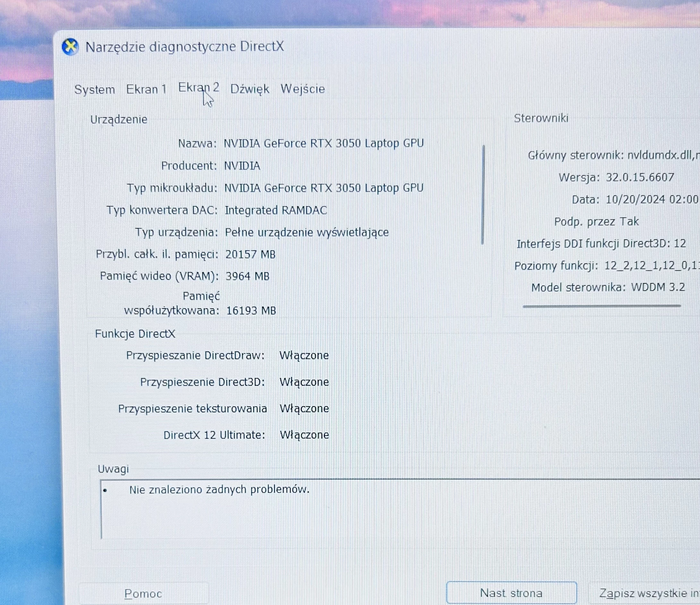700x605 pixels.
Task: Click the Zapisz wszystkie informacje button
Action: pyautogui.click(x=644, y=593)
